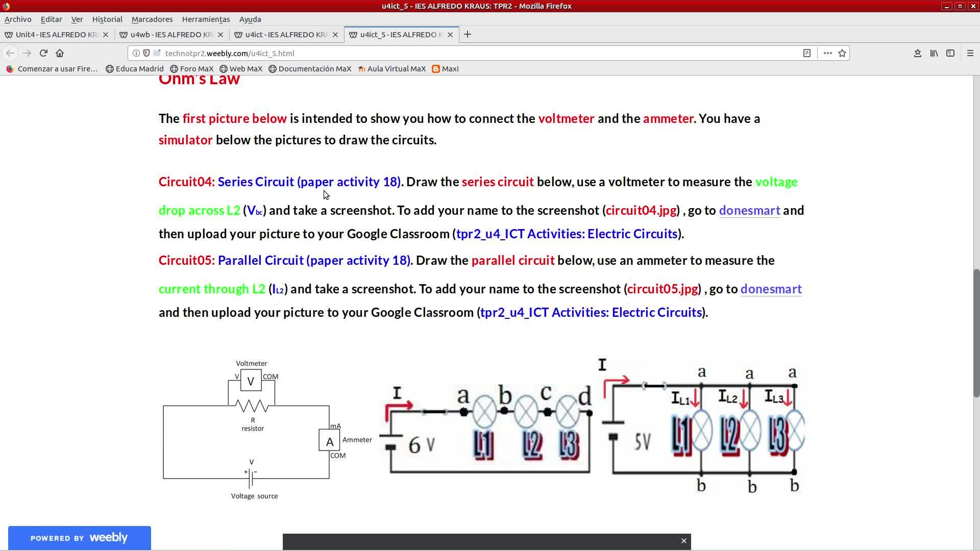Viewport: 980px width, 551px height.
Task: Click the Reload page icon
Action: click(x=43, y=53)
